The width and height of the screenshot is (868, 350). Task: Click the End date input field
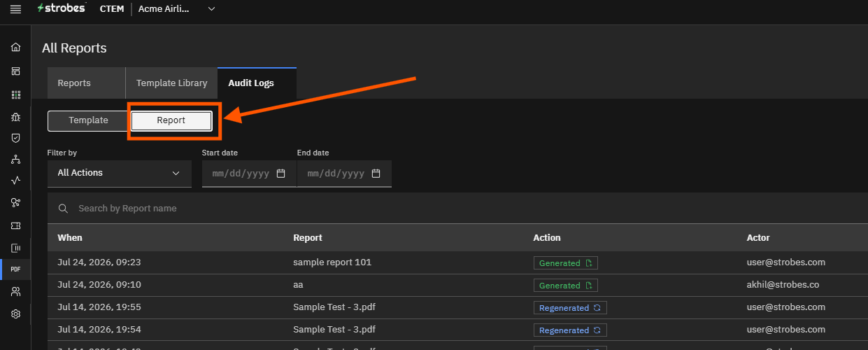click(344, 174)
